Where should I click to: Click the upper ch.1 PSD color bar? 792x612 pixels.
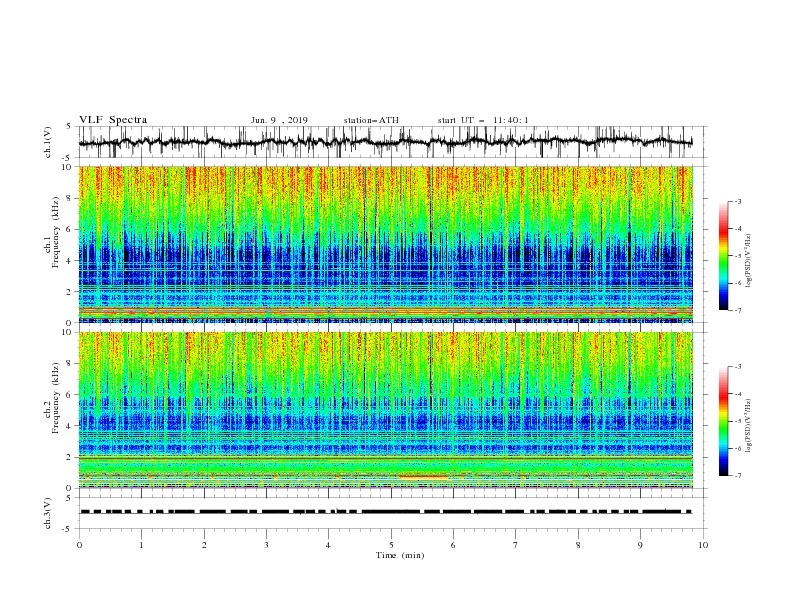tap(723, 256)
